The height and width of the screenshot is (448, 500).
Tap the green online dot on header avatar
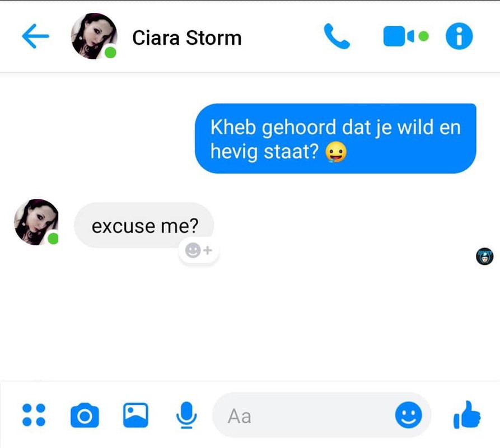pyautogui.click(x=110, y=52)
